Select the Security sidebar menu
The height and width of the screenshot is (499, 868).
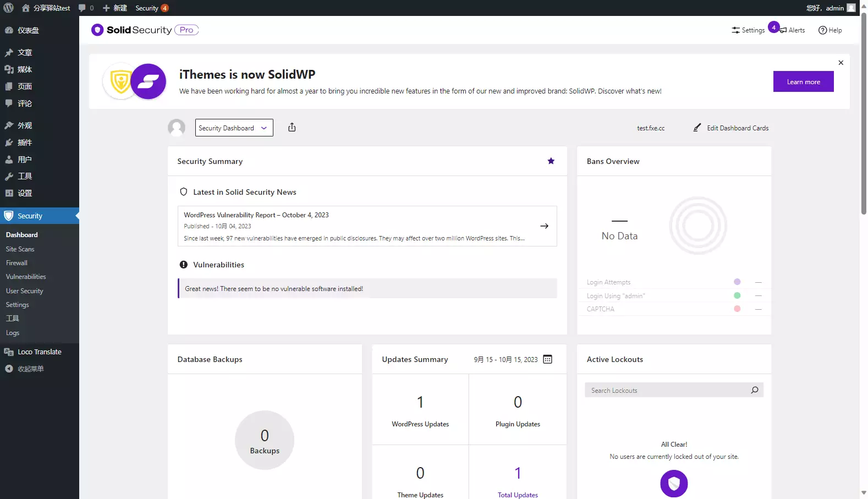tap(40, 216)
